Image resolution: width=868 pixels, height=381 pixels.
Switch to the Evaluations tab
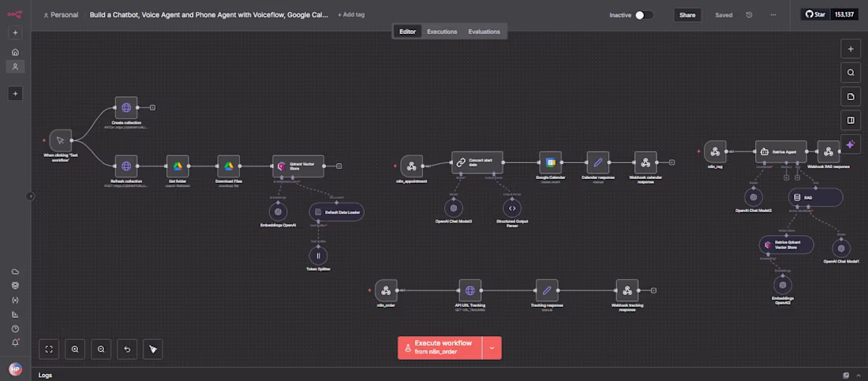click(x=484, y=32)
